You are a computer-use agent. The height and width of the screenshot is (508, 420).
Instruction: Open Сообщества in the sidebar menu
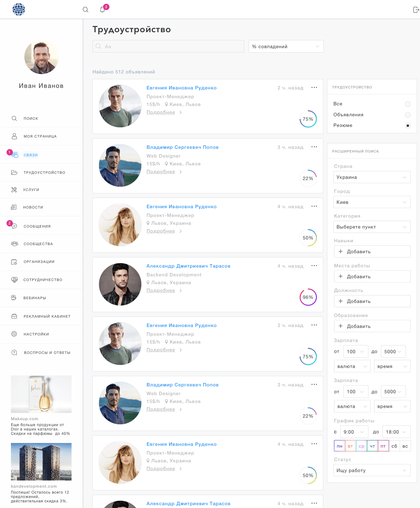38,244
